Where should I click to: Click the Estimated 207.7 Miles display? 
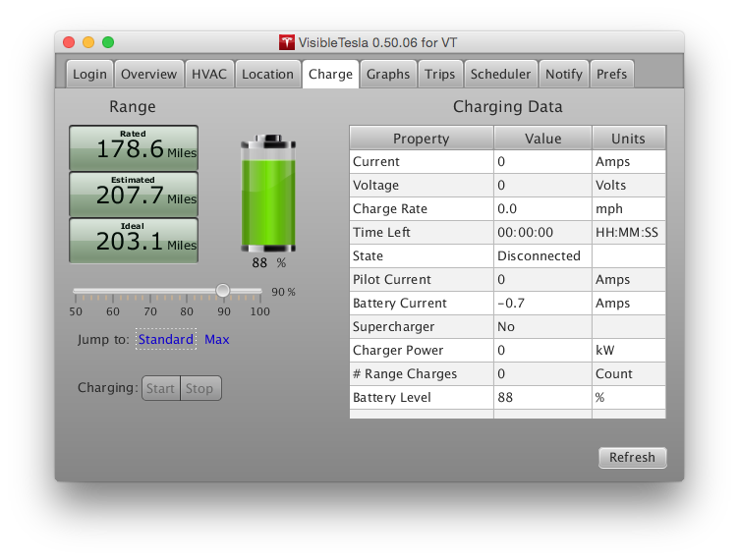click(x=134, y=195)
